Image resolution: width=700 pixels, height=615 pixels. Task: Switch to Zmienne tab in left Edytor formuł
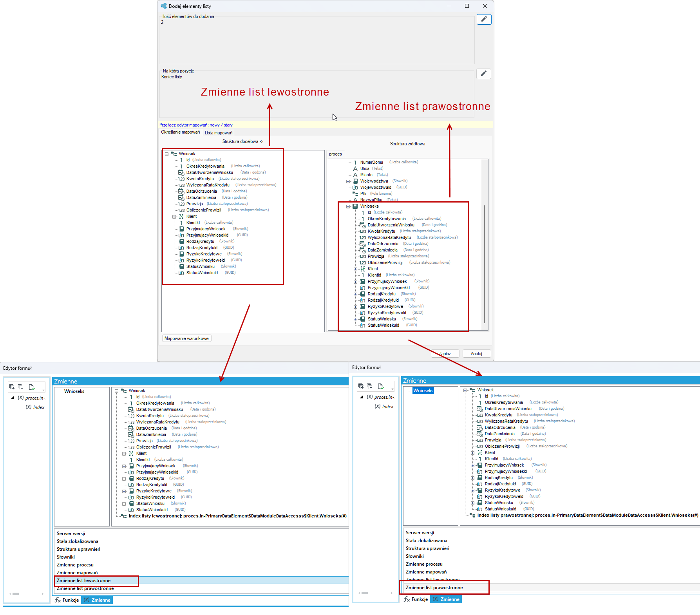pyautogui.click(x=97, y=600)
